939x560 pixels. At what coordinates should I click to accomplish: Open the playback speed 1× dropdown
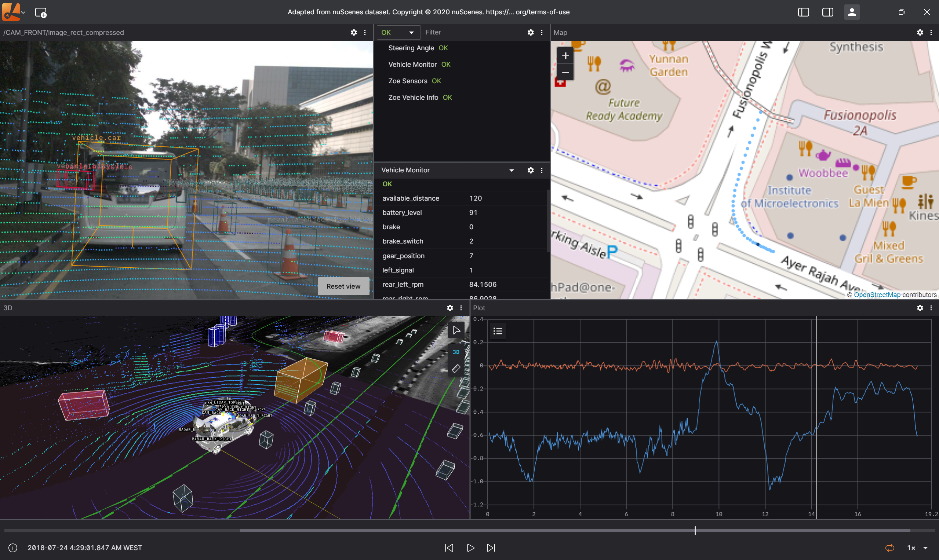click(x=917, y=548)
